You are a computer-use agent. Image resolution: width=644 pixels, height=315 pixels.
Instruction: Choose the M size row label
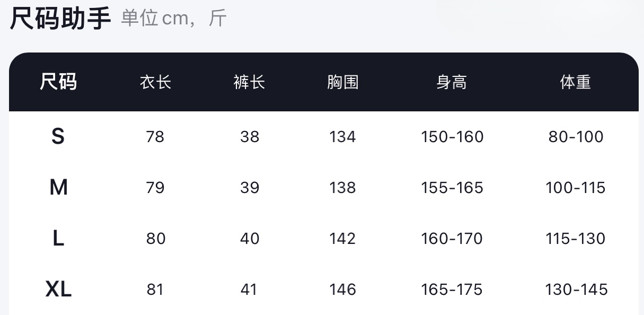[58, 187]
